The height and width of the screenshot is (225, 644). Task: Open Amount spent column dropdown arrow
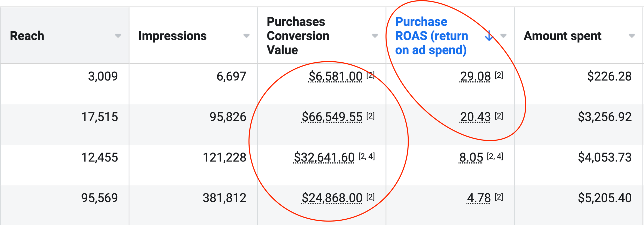632,36
